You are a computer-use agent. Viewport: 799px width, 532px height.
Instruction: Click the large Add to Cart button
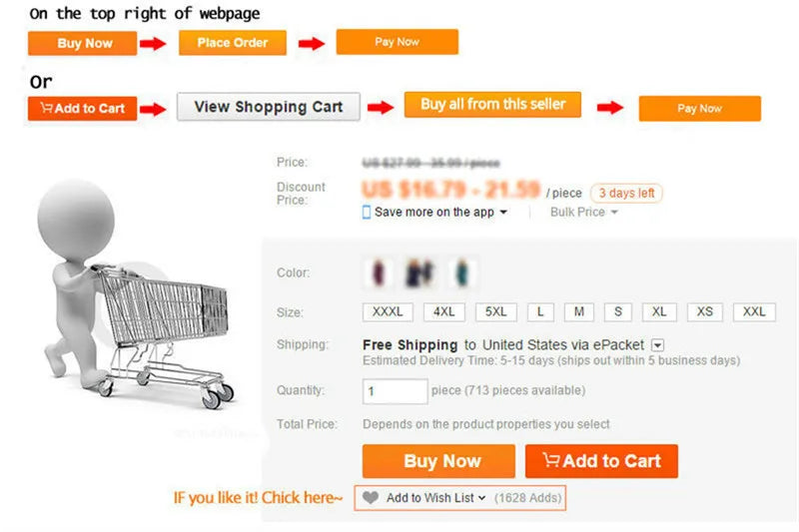[601, 461]
